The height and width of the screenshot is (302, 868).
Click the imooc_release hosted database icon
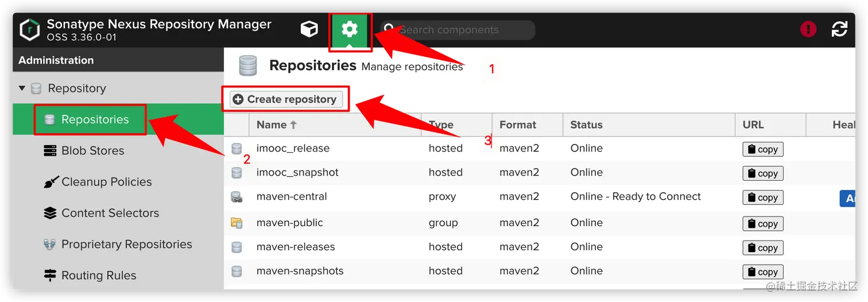(237, 149)
